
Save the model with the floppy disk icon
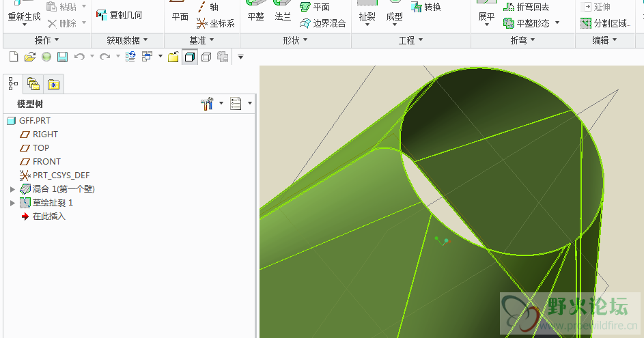[x=62, y=57]
